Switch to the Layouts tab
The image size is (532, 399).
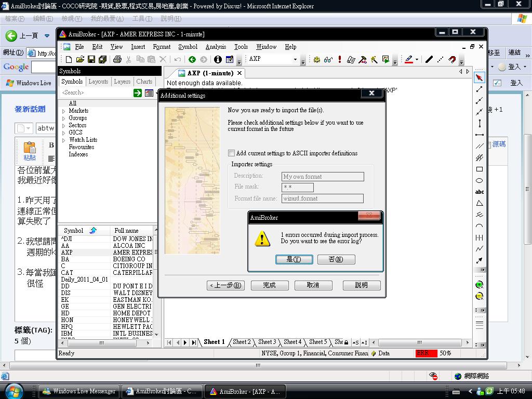98,82
